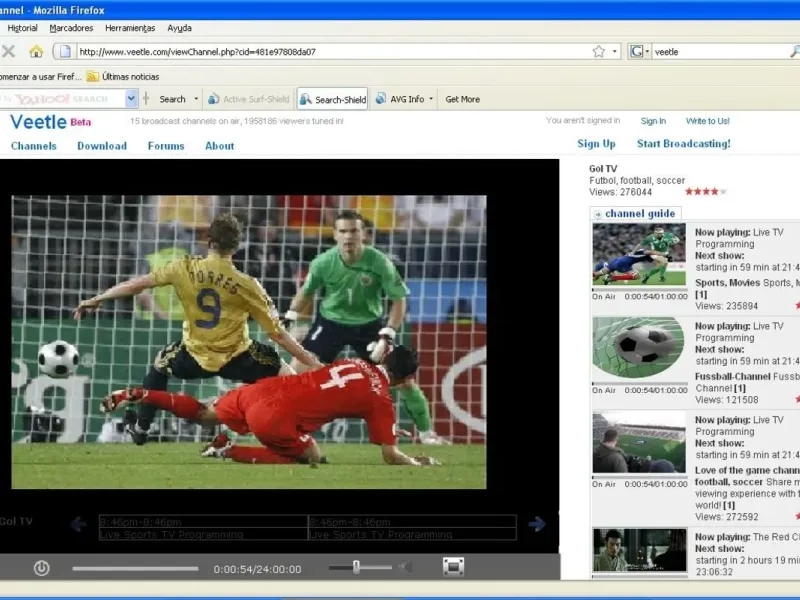Viewport: 800px width, 600px height.
Task: Open the Marcadores menu
Action: click(x=71, y=28)
